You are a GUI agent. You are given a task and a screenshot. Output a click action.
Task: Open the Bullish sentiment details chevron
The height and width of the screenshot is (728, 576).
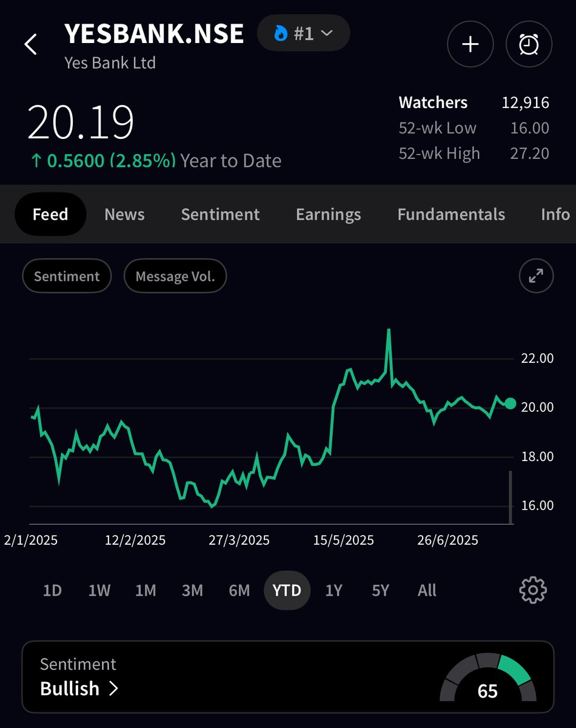113,689
